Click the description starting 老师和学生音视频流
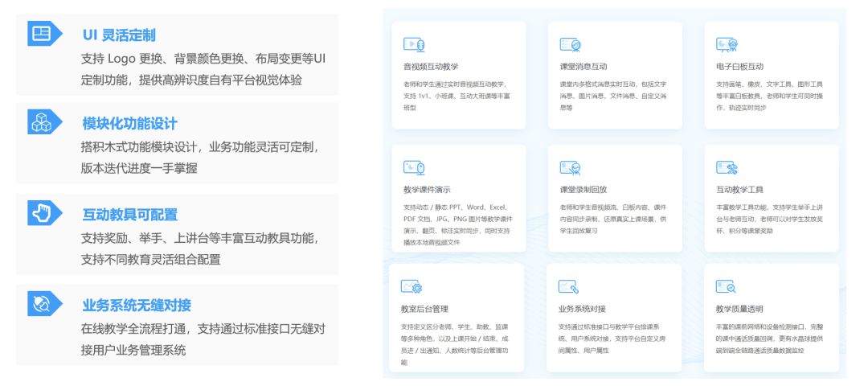 pos(613,219)
